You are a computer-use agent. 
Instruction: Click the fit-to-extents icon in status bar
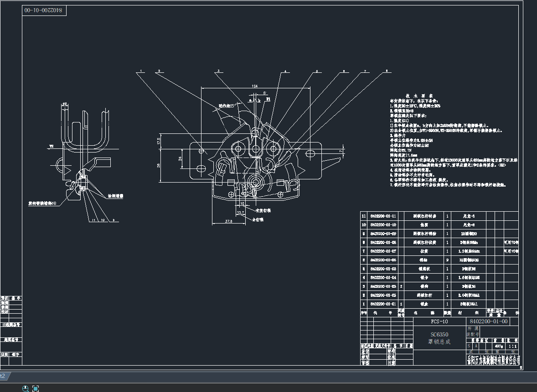click(36, 388)
